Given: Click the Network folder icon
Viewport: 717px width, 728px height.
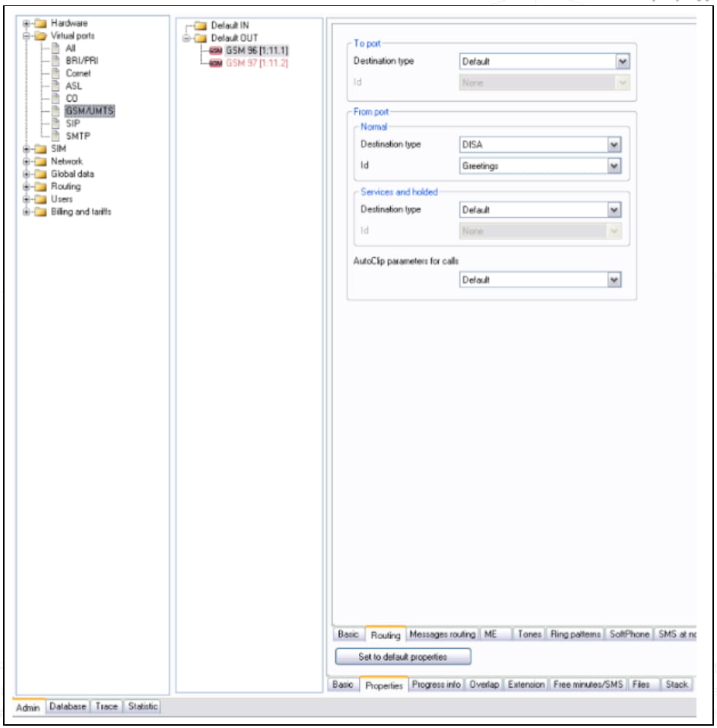Looking at the screenshot, I should [41, 161].
